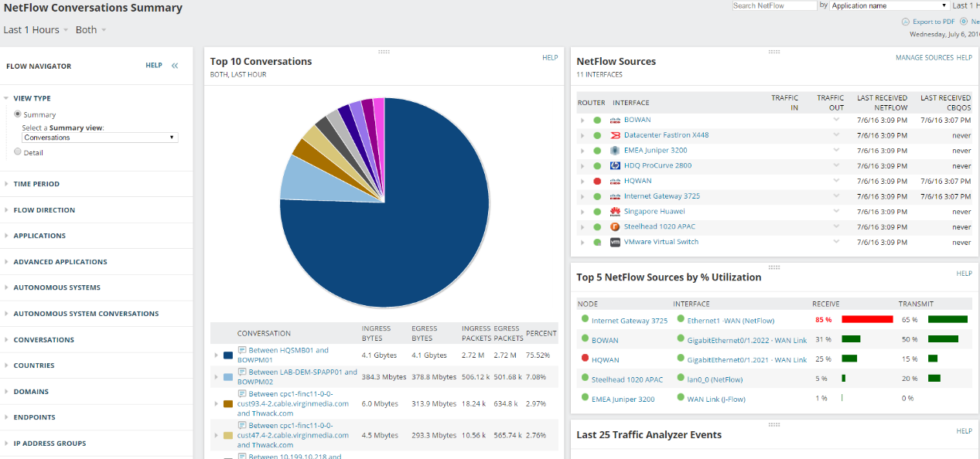Click the green status dot of BOWAN source
Screen dimensions: 980x459
pos(597,120)
